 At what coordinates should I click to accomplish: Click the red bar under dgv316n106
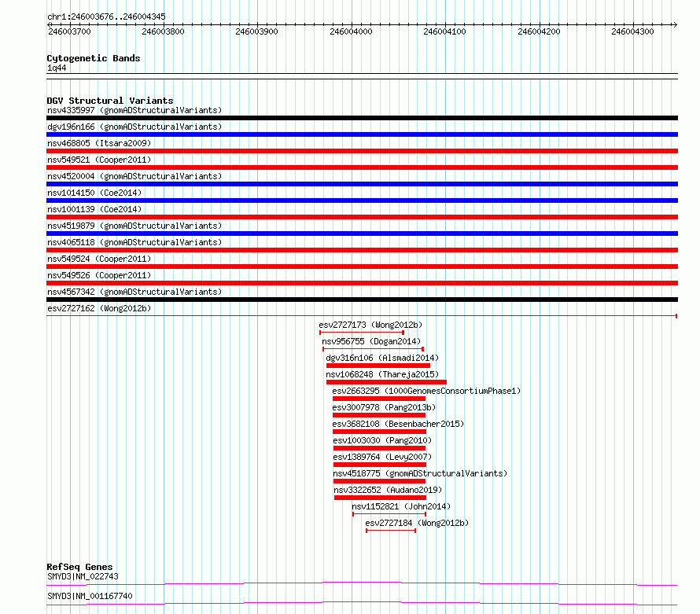[x=378, y=366]
